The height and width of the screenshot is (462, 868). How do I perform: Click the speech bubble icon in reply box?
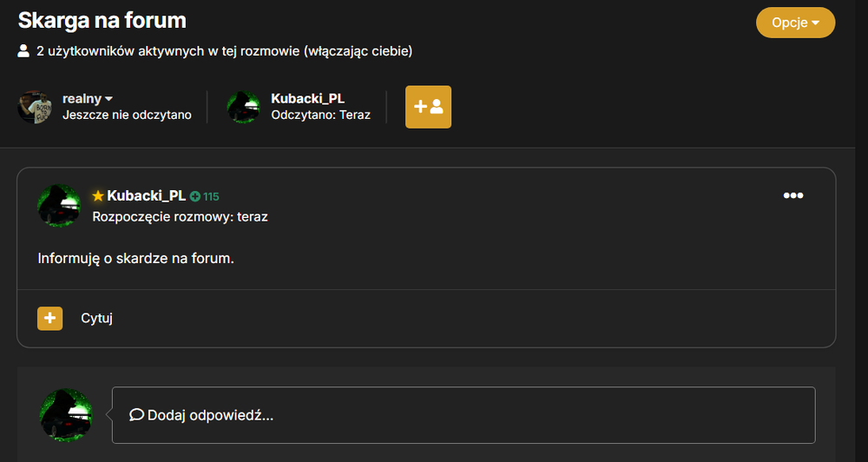pos(136,415)
